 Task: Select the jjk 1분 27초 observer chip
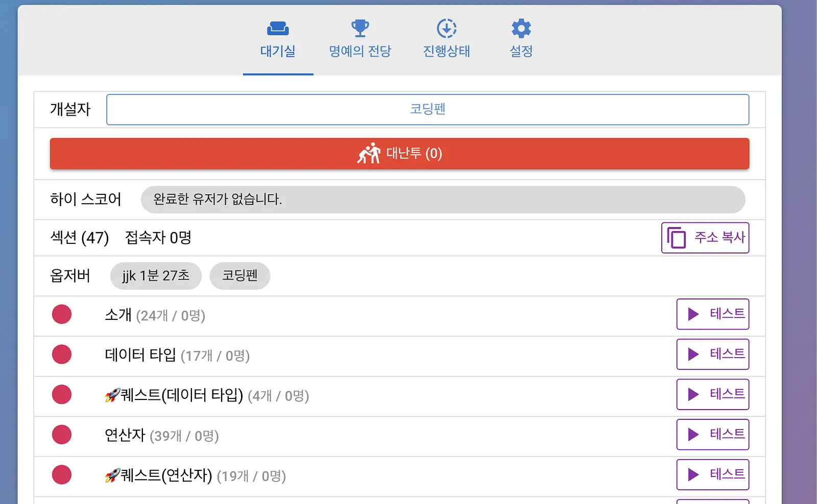tap(156, 276)
